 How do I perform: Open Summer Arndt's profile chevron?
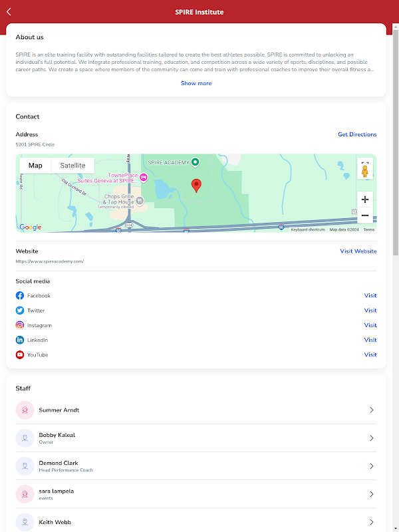click(372, 410)
